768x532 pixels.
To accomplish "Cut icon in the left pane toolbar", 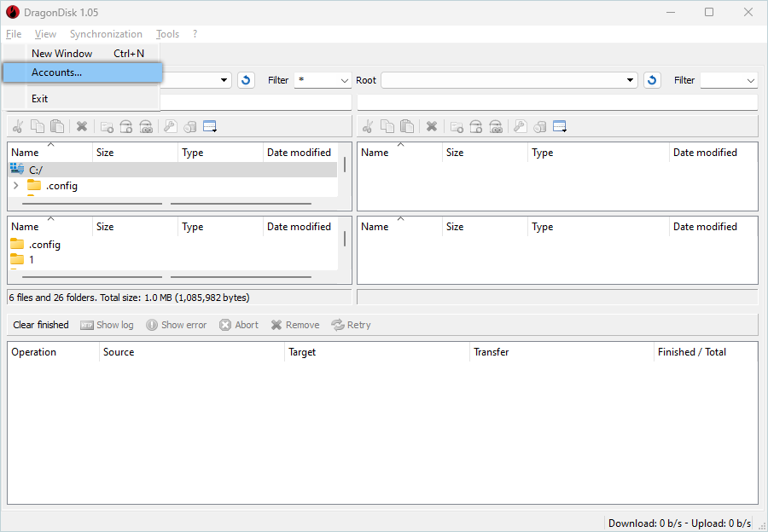I will (x=18, y=127).
